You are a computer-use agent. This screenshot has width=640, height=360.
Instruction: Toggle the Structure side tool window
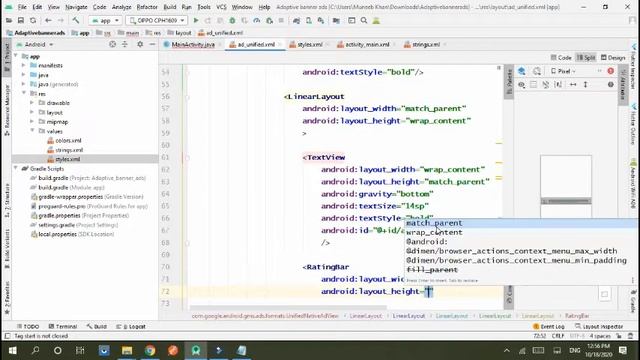(x=7, y=199)
